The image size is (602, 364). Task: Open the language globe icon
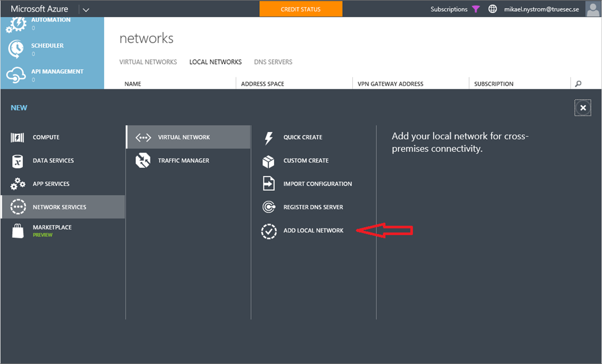493,9
